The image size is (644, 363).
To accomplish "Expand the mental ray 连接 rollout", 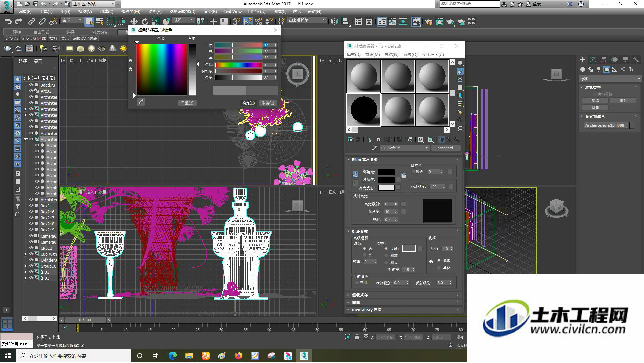I will point(404,310).
